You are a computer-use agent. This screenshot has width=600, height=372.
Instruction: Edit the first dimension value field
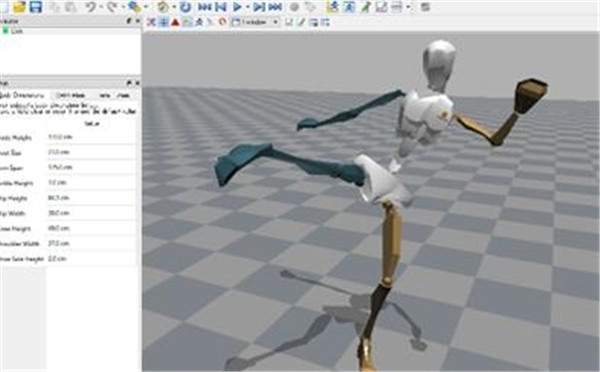click(91, 137)
